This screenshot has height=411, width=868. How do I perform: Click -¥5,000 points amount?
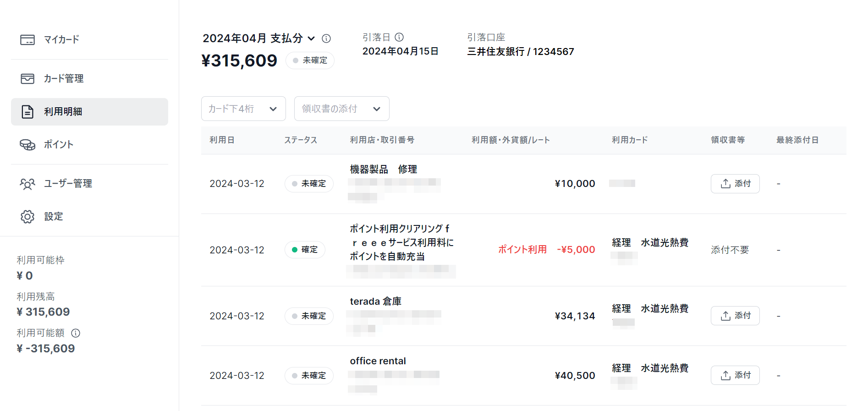pos(576,250)
